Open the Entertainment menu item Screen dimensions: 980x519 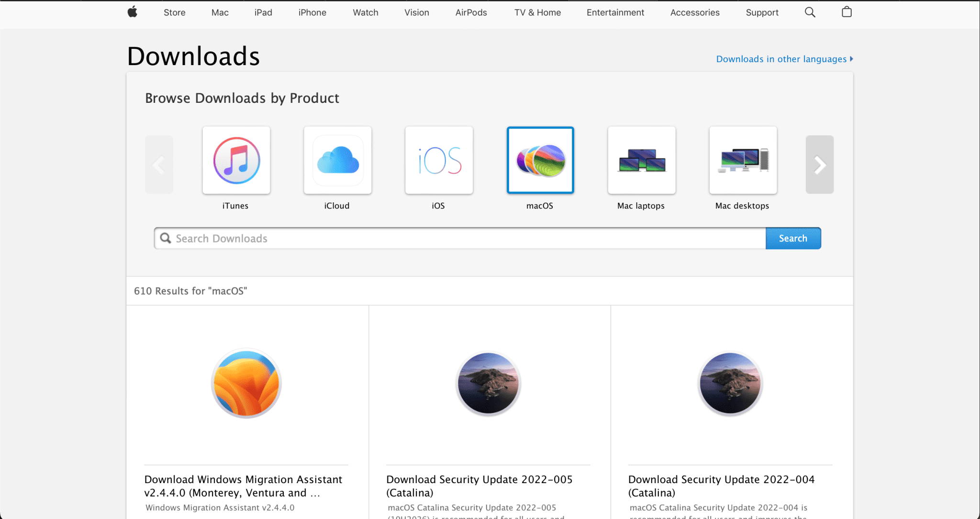(x=615, y=12)
